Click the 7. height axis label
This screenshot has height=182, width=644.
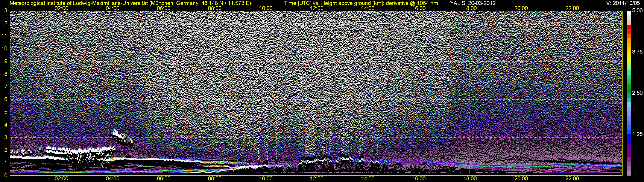tap(6, 87)
